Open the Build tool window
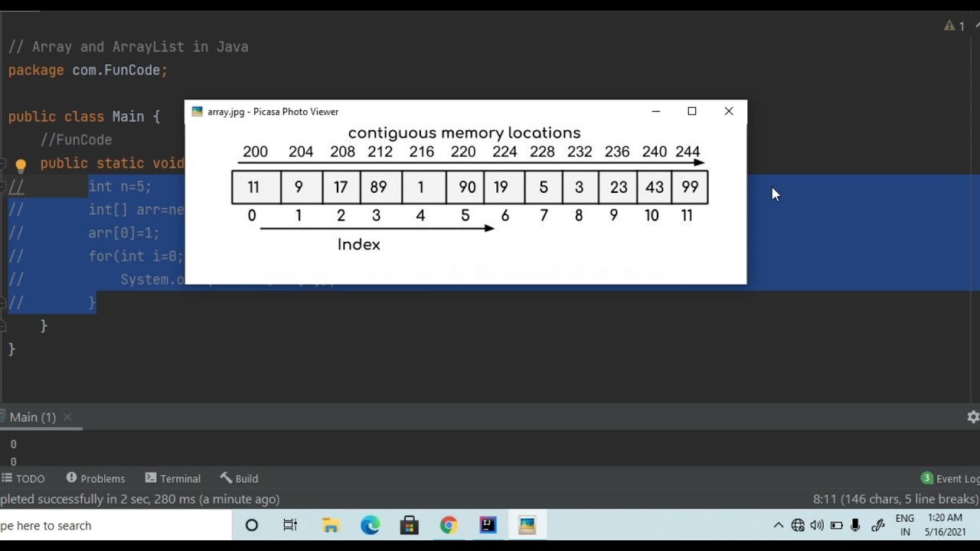The image size is (980, 551). tap(240, 478)
